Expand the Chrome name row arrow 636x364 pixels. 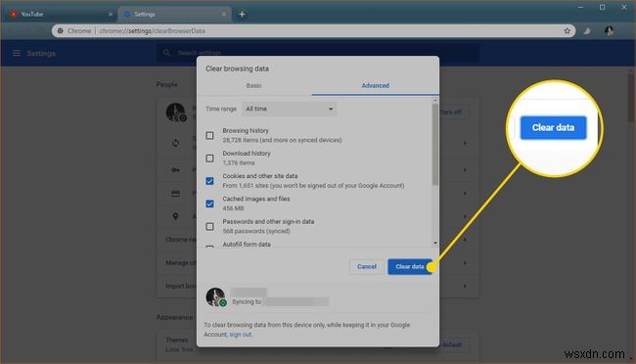[x=465, y=240]
